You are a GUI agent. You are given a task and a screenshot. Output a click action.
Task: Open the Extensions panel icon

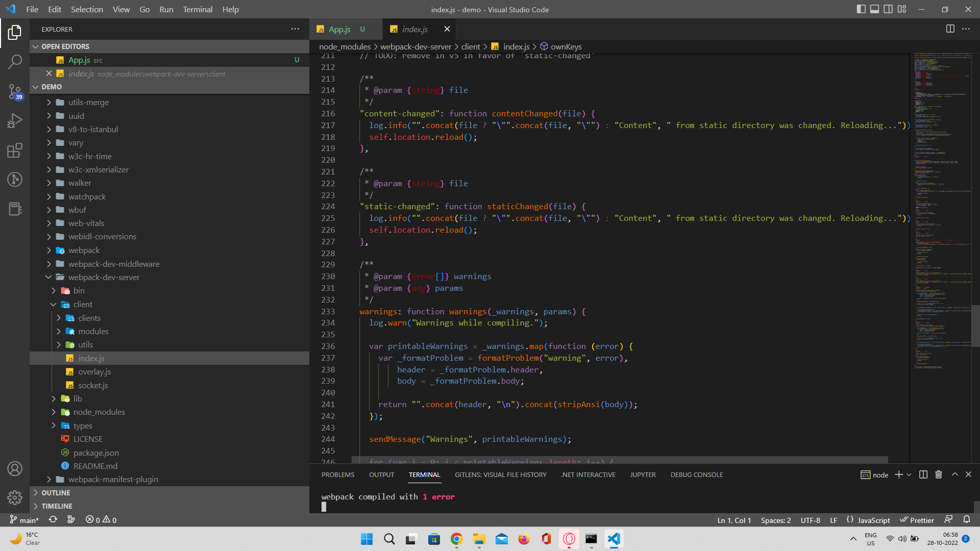(15, 149)
